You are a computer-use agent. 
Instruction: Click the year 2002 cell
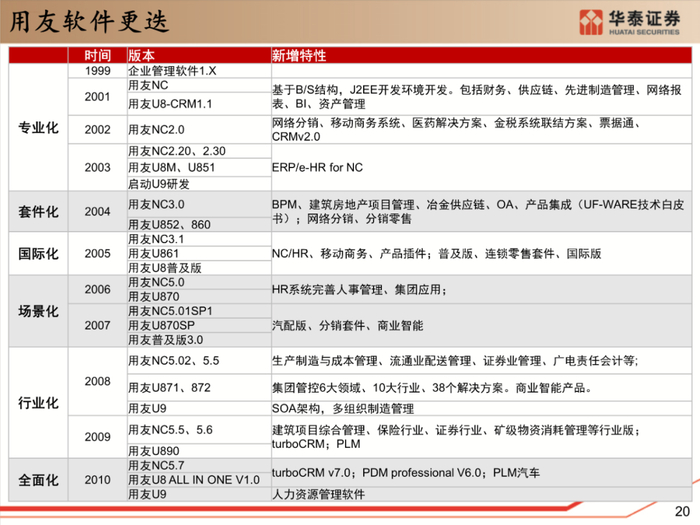pos(97,129)
